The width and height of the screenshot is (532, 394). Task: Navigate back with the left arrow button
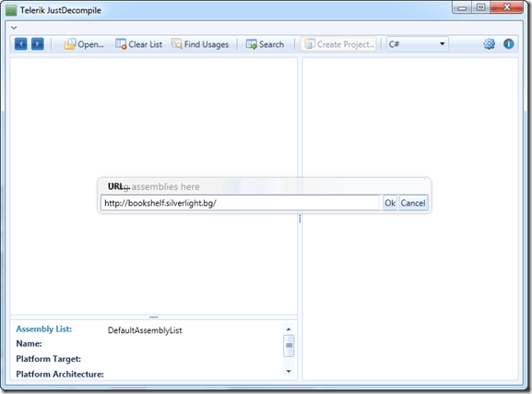(x=20, y=44)
